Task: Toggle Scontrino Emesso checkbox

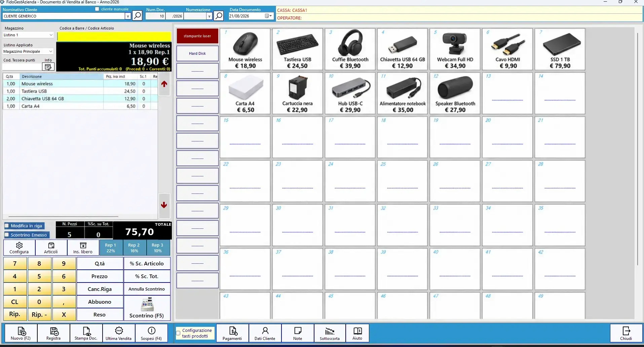Action: click(7, 235)
